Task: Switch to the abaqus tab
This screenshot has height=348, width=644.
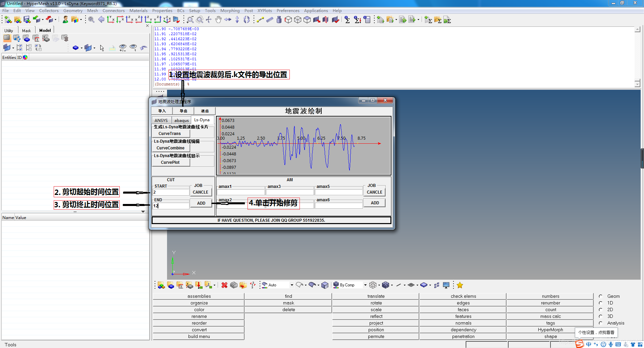Action: click(x=181, y=120)
